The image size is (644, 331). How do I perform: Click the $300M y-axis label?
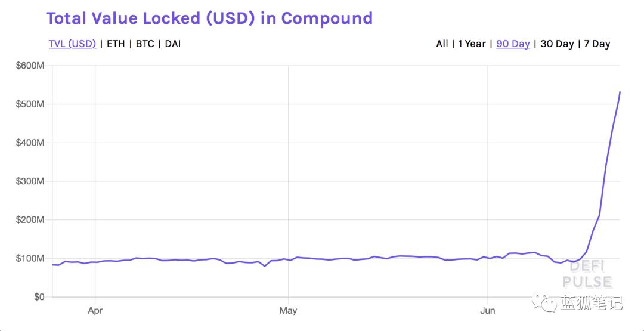tap(30, 181)
